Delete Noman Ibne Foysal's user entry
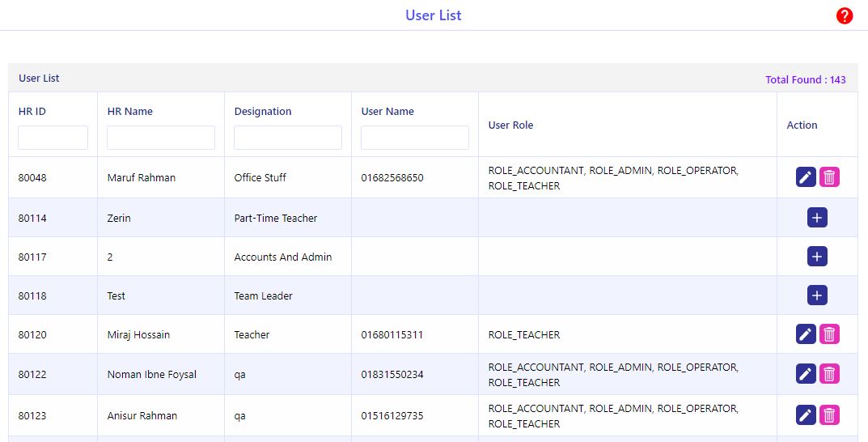Image resolution: width=868 pixels, height=442 pixels. tap(829, 374)
